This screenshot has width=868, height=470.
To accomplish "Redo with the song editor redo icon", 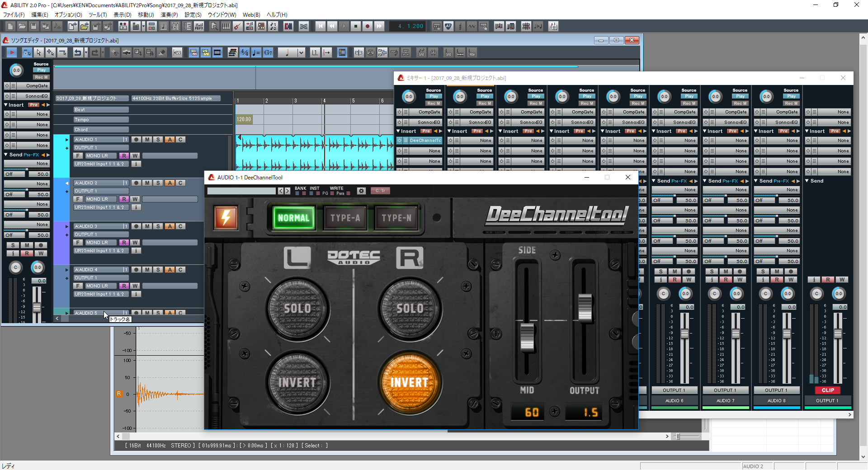I will 95,52.
